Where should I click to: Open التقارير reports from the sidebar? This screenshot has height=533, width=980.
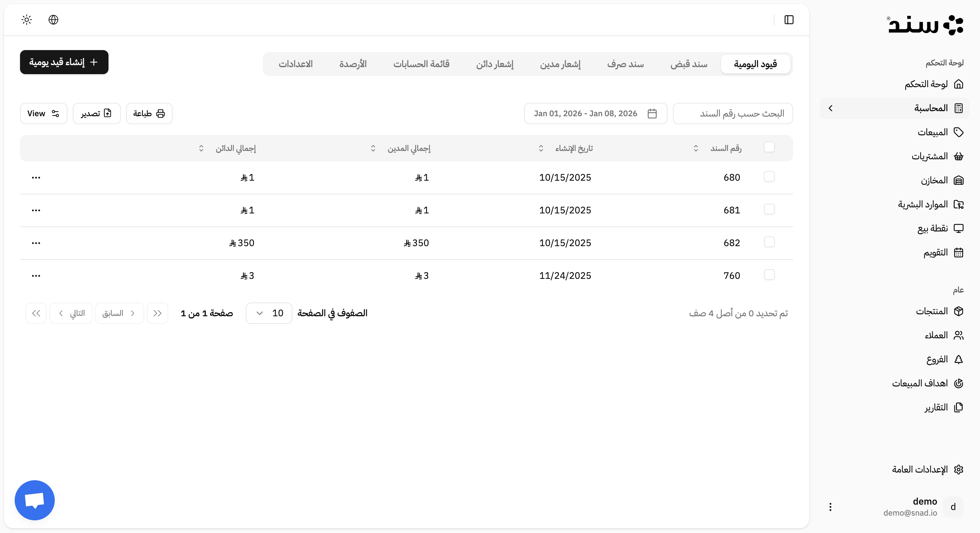point(937,407)
